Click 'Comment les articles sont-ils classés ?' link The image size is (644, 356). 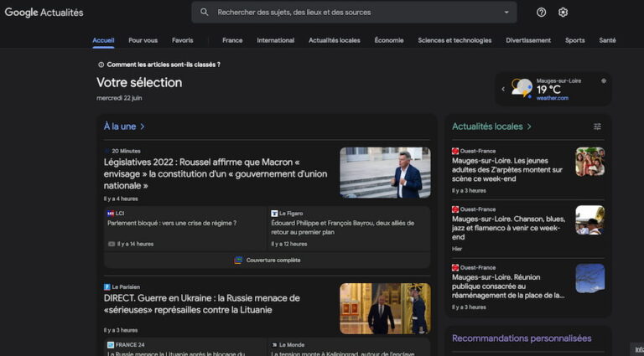[x=164, y=64]
